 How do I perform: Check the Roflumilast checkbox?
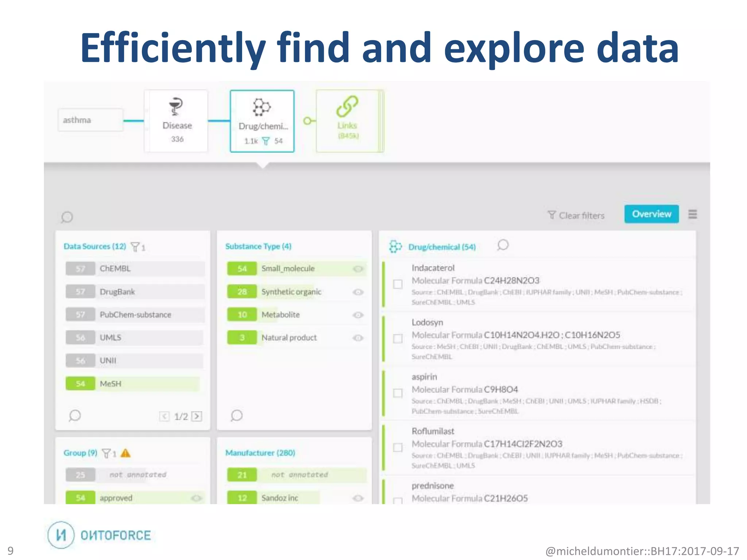click(398, 447)
